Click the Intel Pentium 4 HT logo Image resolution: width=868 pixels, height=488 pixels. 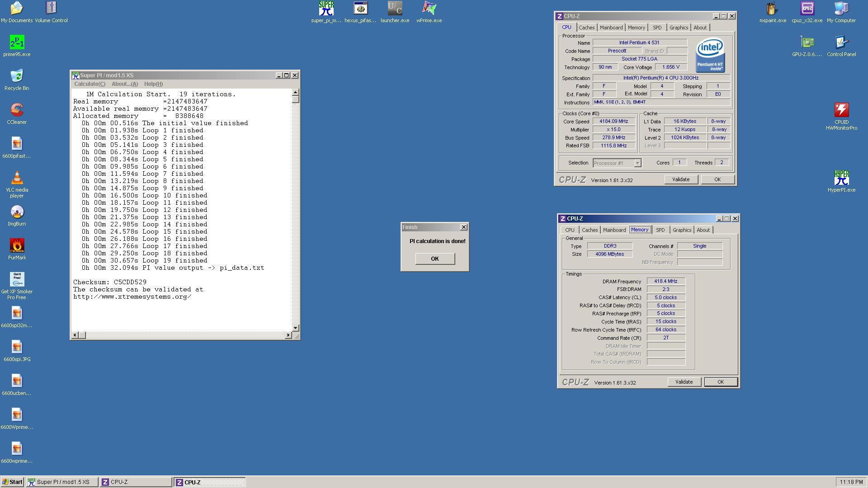pyautogui.click(x=710, y=55)
